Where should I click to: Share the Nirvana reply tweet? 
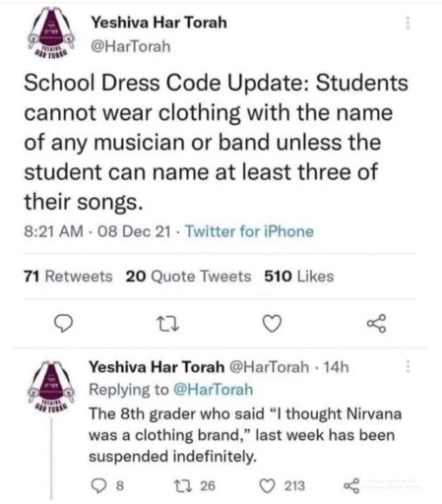351,485
